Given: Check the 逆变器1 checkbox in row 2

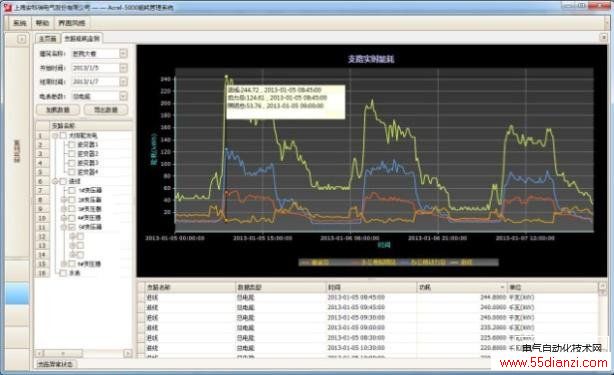Looking at the screenshot, I should (x=72, y=144).
